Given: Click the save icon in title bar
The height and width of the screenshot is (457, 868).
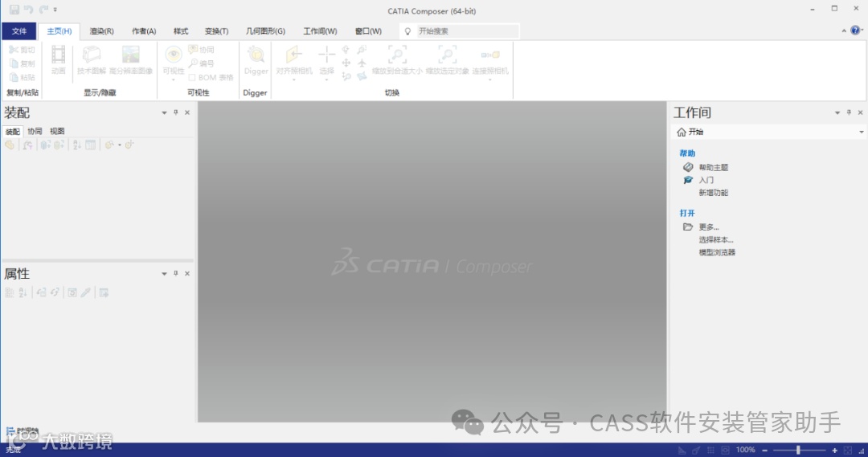Looking at the screenshot, I should (x=14, y=10).
